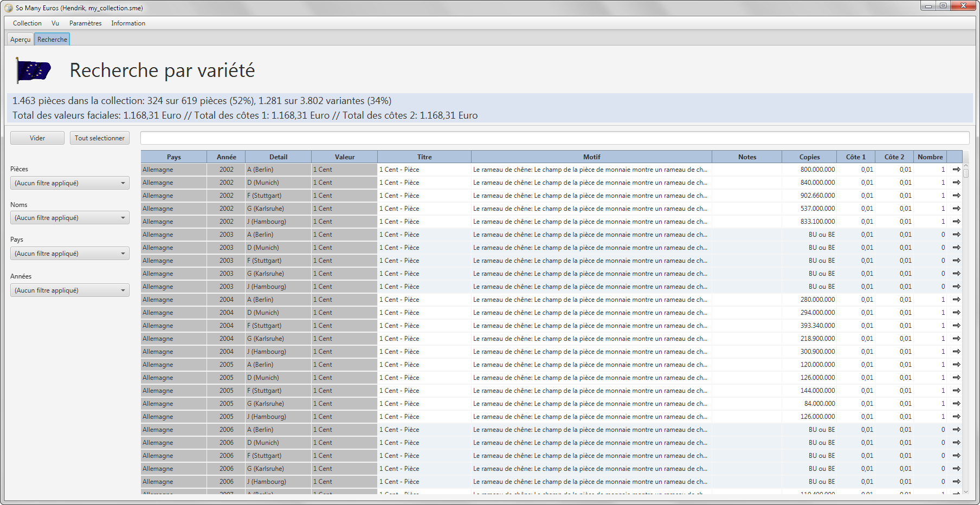Open details arrow for 2002 J (Hambourg) row
980x505 pixels.
coord(956,222)
